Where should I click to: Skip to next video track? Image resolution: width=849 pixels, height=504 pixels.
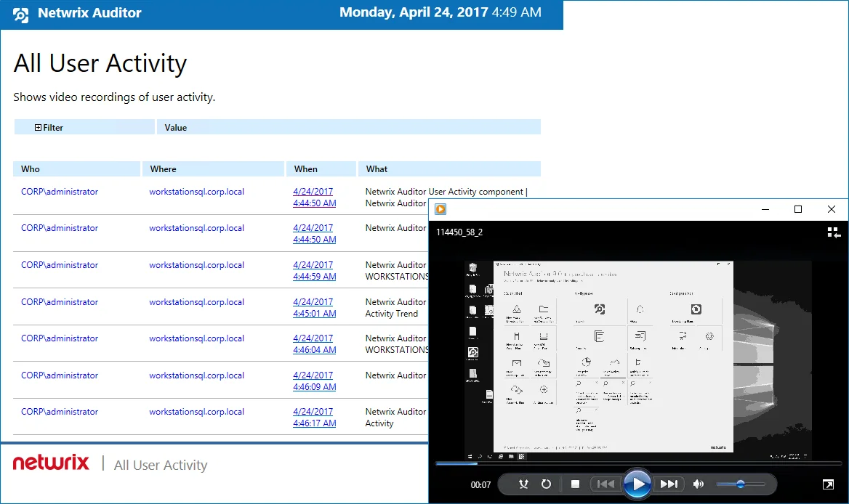669,484
